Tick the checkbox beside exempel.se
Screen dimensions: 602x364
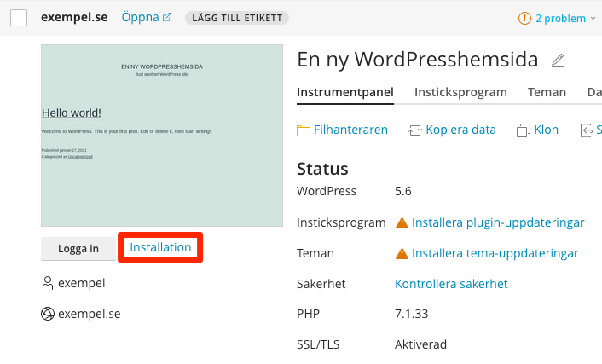[19, 18]
